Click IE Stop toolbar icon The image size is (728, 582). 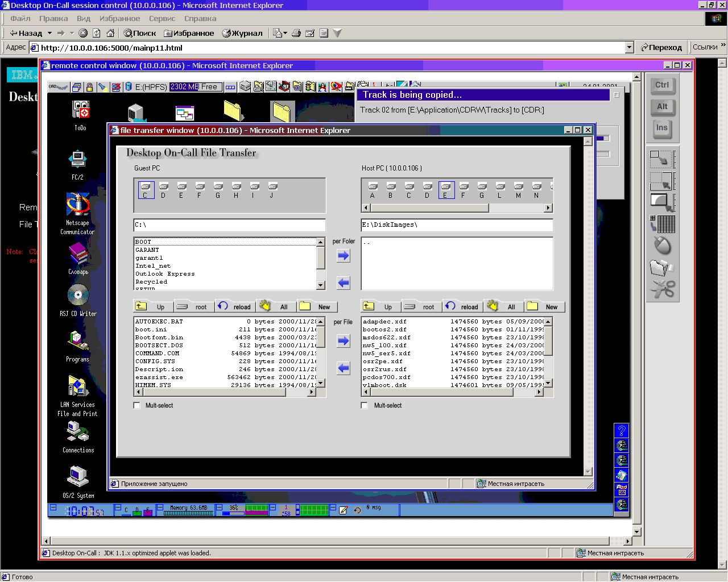[83, 33]
